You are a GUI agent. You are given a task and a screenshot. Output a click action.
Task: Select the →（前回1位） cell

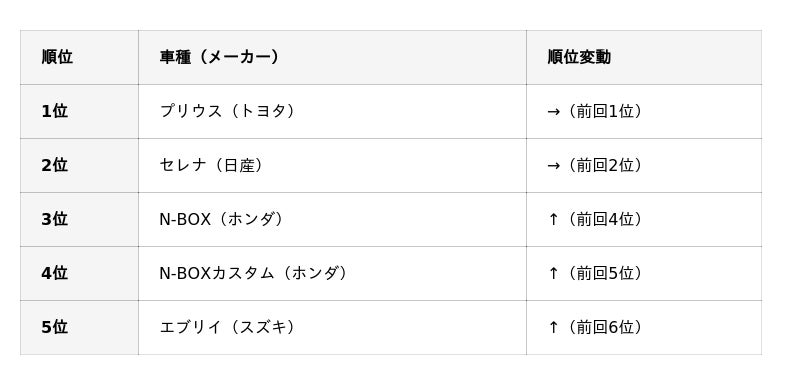tap(644, 111)
